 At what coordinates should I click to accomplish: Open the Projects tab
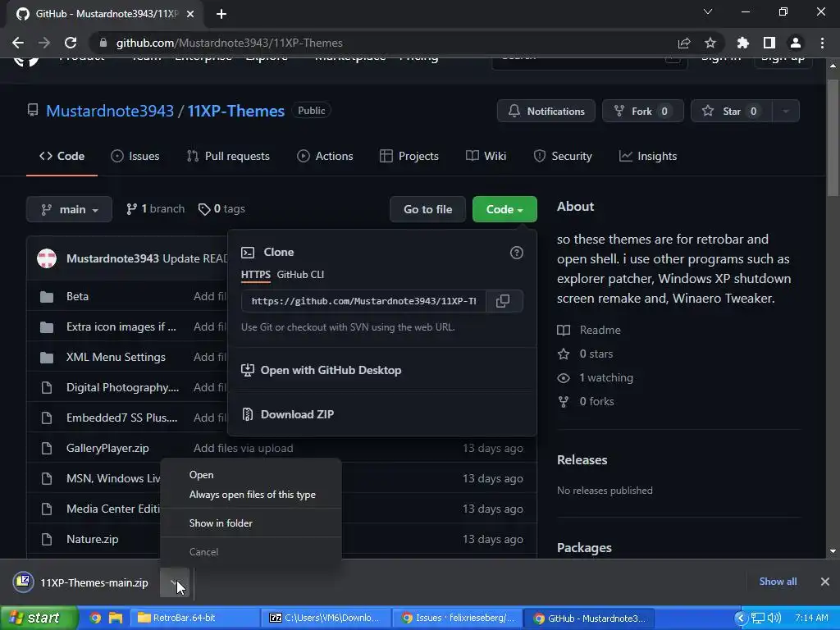coord(409,157)
